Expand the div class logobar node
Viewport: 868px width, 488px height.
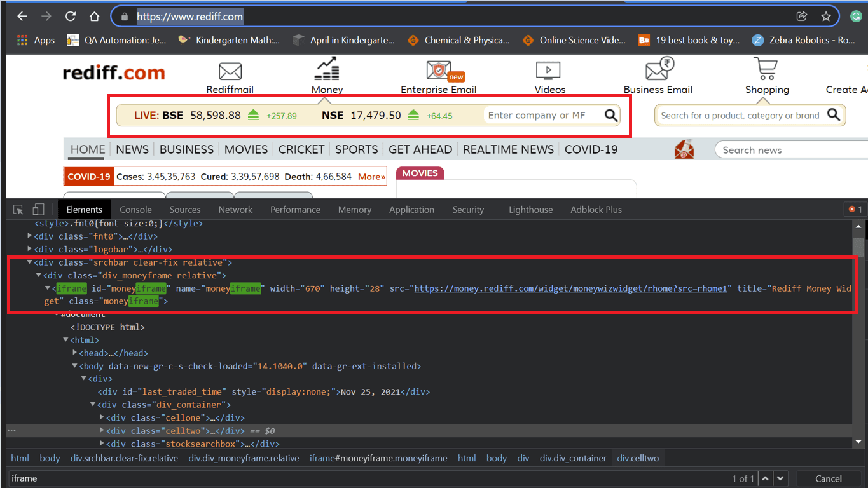click(x=30, y=249)
